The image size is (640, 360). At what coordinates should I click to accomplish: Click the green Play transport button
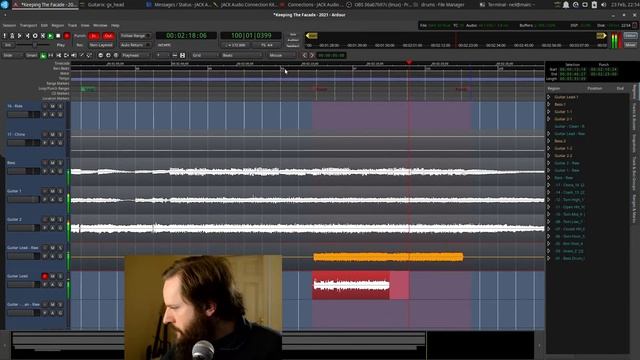[x=50, y=36]
